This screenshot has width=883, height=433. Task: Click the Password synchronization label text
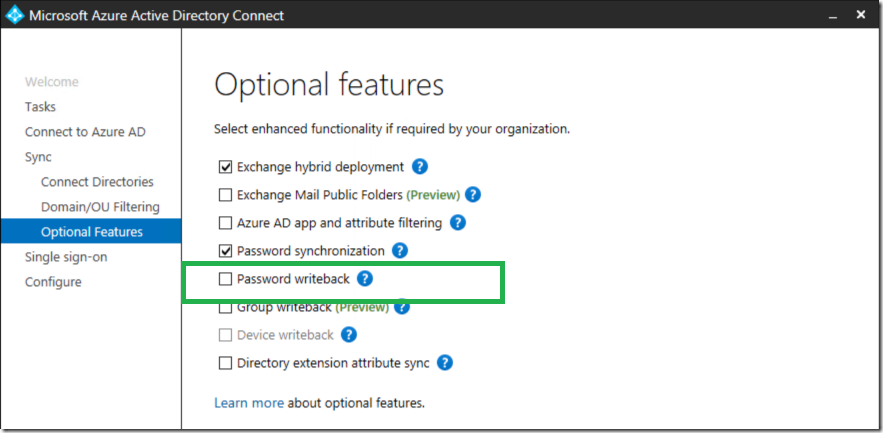pos(311,251)
